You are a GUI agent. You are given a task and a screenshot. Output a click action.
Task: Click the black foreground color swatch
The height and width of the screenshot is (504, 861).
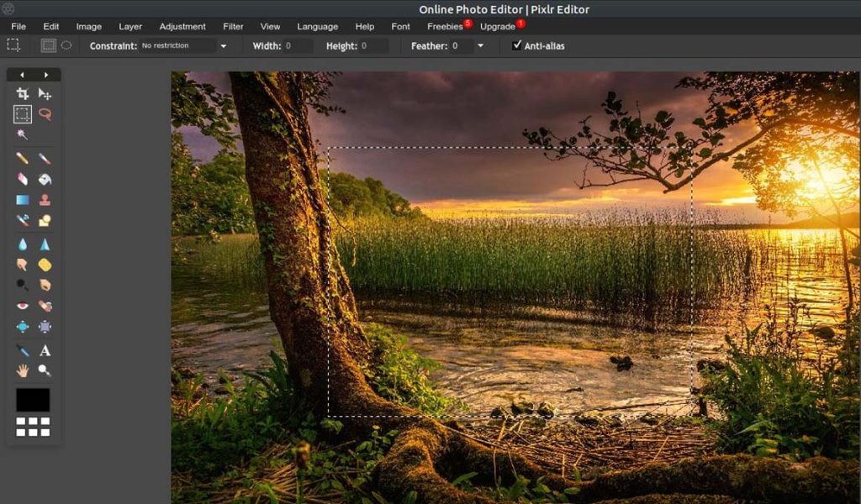[33, 400]
